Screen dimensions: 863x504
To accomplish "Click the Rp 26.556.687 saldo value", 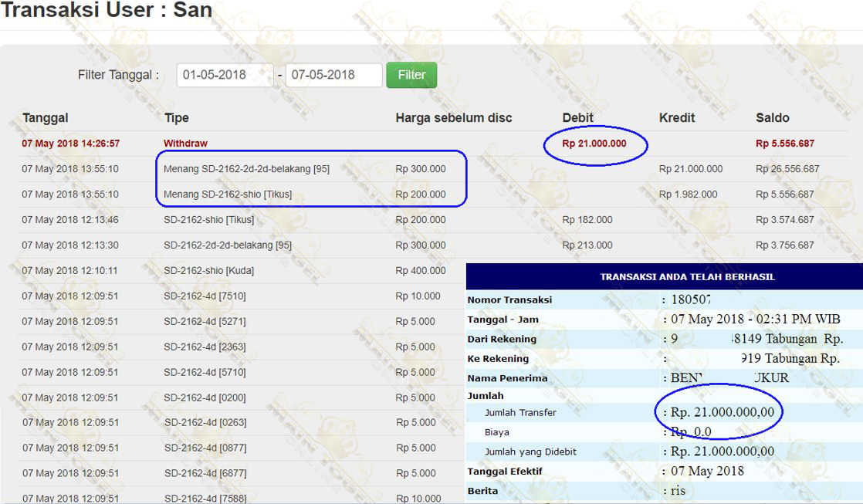I will click(x=787, y=169).
